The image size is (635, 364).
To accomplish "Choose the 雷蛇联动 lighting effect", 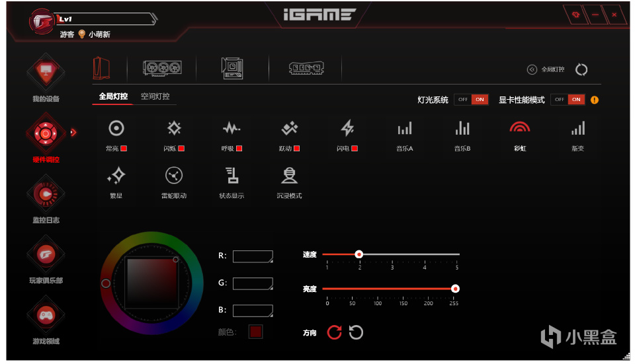I will (x=174, y=183).
